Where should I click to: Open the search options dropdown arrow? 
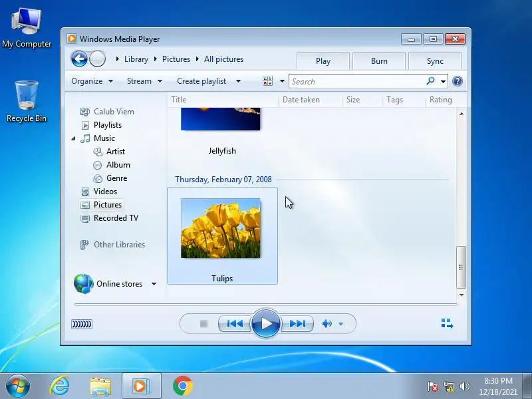click(x=443, y=81)
